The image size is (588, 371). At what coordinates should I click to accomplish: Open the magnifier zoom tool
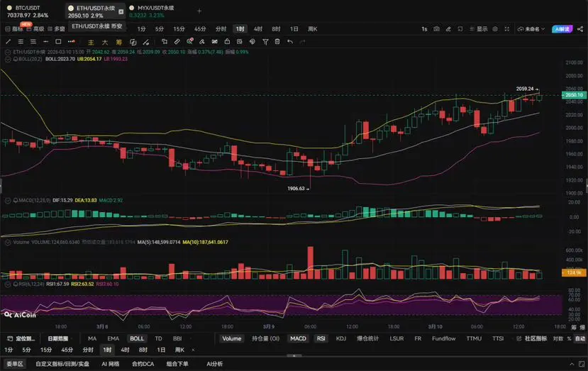[190, 42]
